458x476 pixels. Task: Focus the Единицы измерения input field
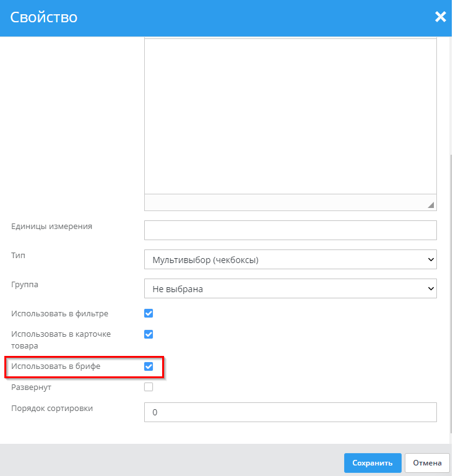290,230
